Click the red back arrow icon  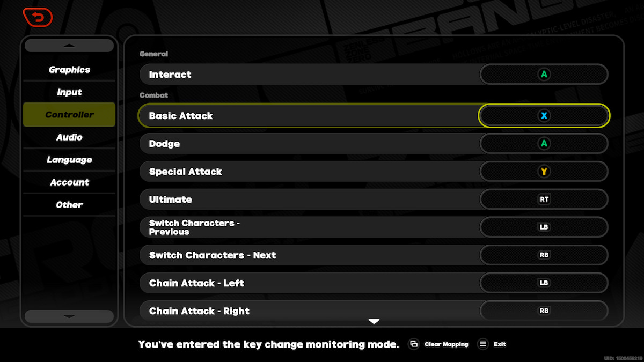coord(38,17)
